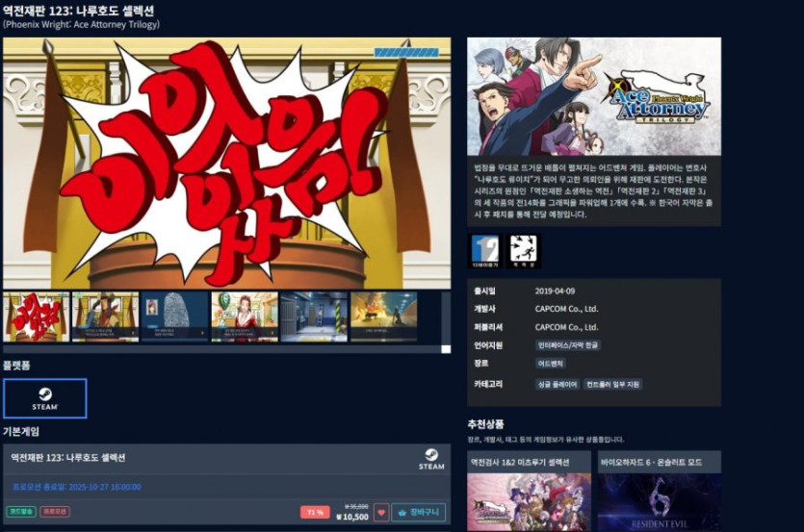Select the sixth orange-toned screenshot thumbnail

(383, 317)
